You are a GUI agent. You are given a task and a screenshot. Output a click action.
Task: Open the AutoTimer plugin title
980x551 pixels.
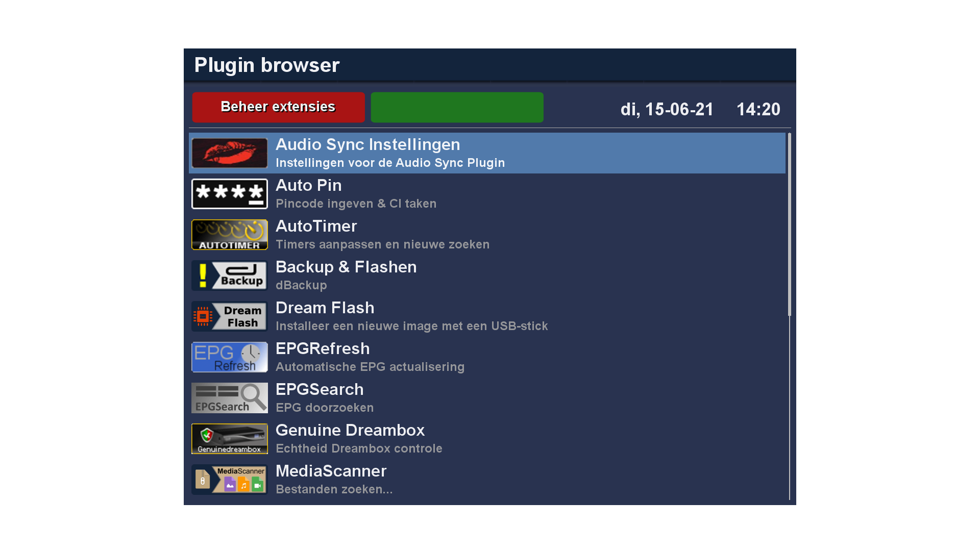(316, 226)
